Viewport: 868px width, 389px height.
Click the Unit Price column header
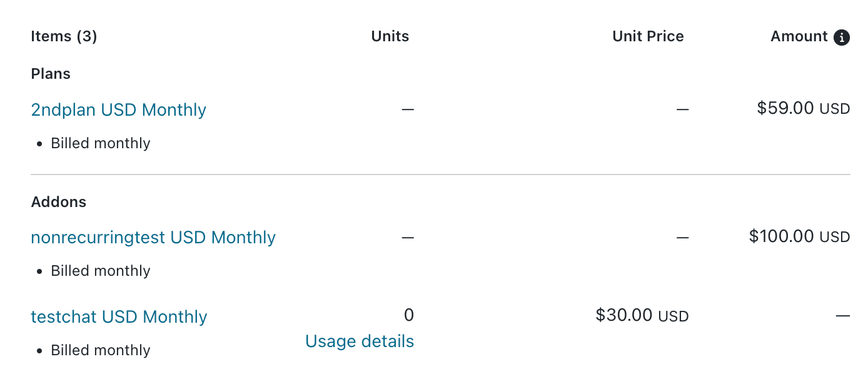pos(648,37)
